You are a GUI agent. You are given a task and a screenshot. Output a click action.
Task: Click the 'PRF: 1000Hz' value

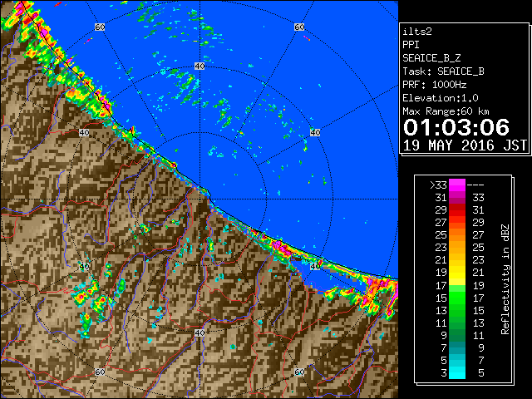pos(434,85)
